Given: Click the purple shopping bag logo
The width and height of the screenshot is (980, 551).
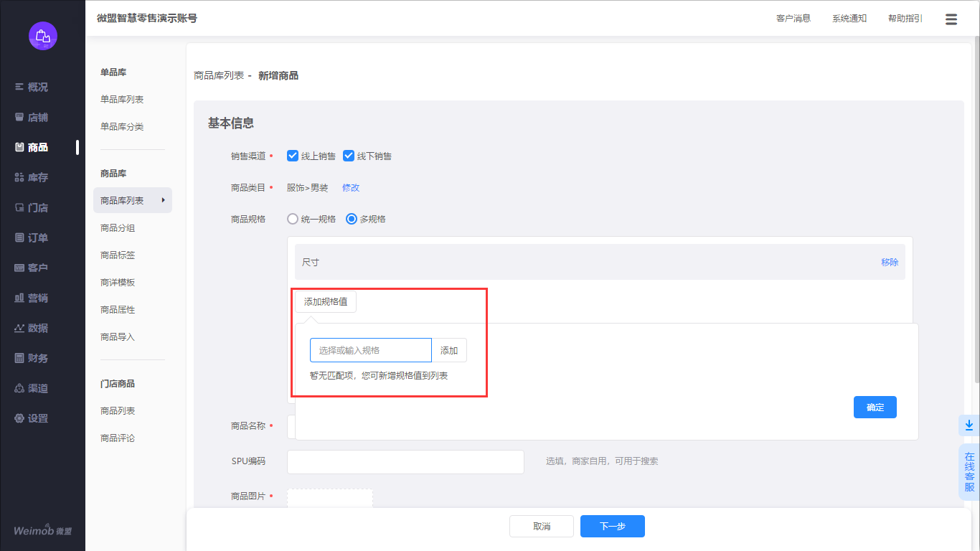Looking at the screenshot, I should click(x=43, y=36).
